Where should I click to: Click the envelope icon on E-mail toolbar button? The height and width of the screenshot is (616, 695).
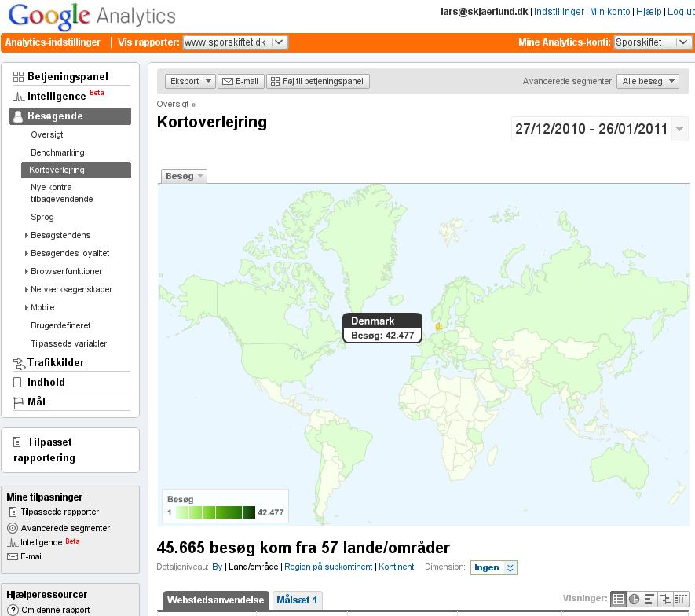pyautogui.click(x=228, y=81)
